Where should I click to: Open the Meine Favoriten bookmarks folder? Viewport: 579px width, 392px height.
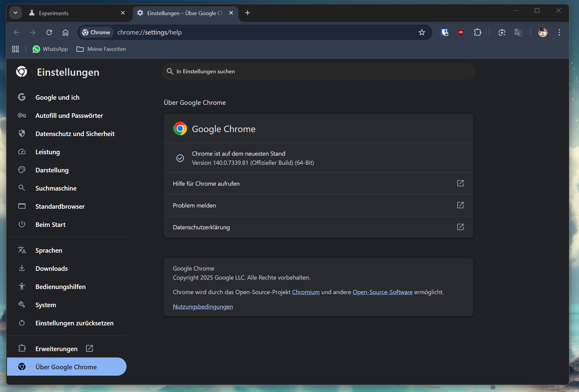101,49
